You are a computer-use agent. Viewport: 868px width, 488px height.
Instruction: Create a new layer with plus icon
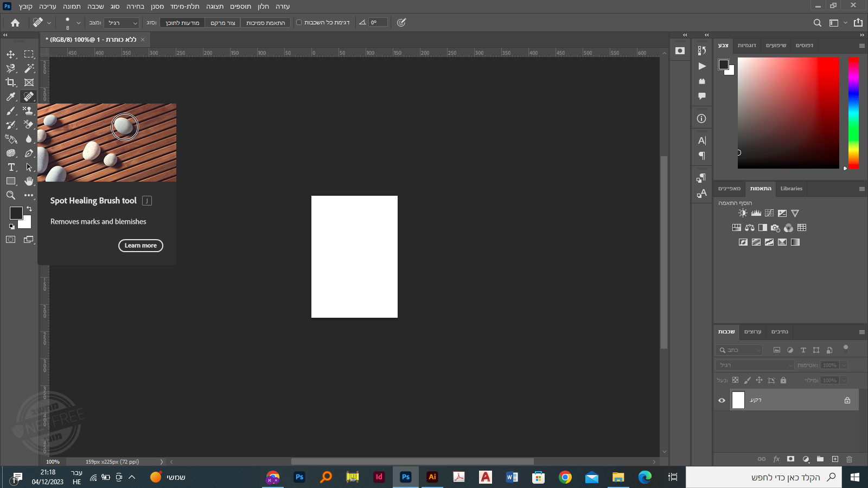point(835,459)
